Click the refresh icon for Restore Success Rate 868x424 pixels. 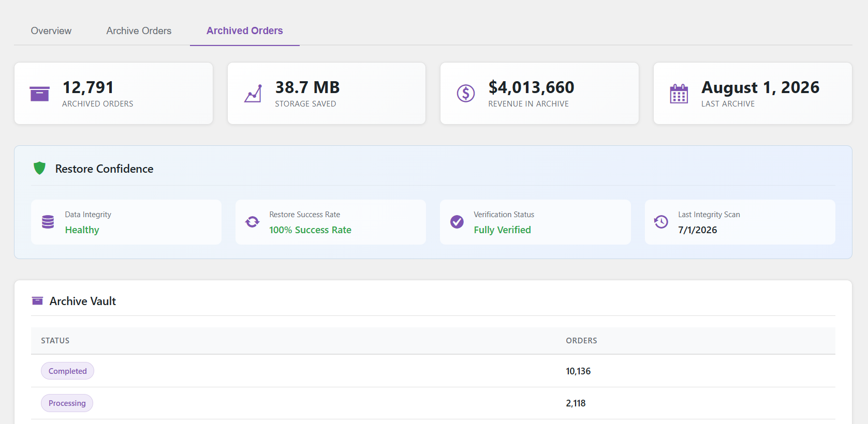[252, 222]
